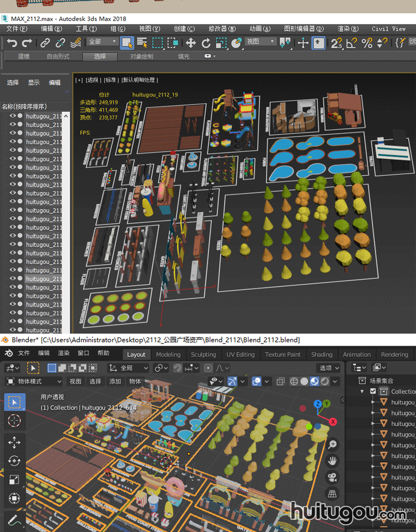Open the 全部 selection filter dropdown

102,42
